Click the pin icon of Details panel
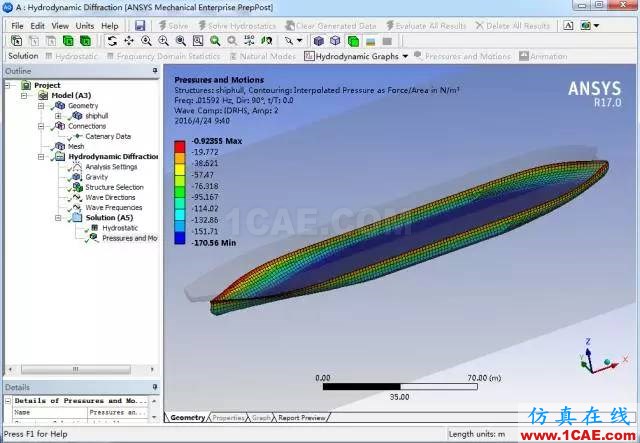The width and height of the screenshot is (640, 443). point(155,387)
